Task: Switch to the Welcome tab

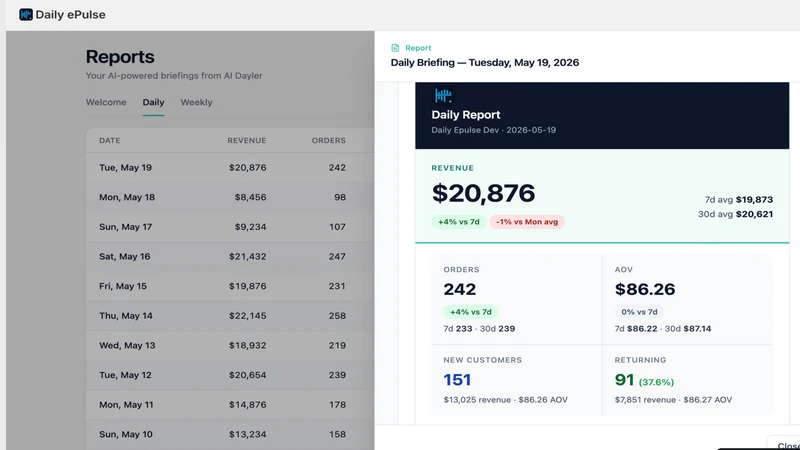Action: 106,102
